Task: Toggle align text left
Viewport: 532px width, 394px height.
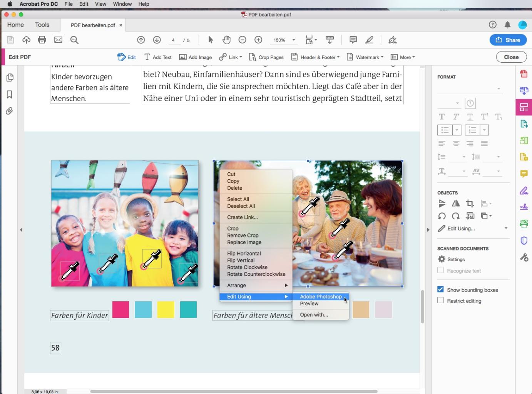Action: (x=442, y=144)
